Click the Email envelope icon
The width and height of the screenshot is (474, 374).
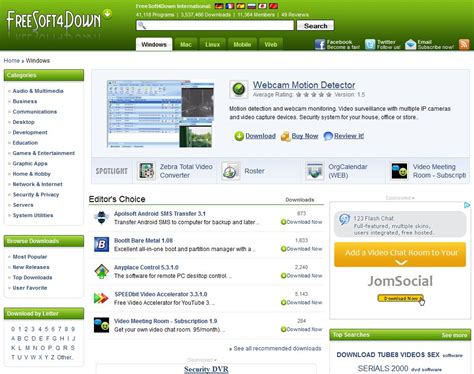coord(411,45)
